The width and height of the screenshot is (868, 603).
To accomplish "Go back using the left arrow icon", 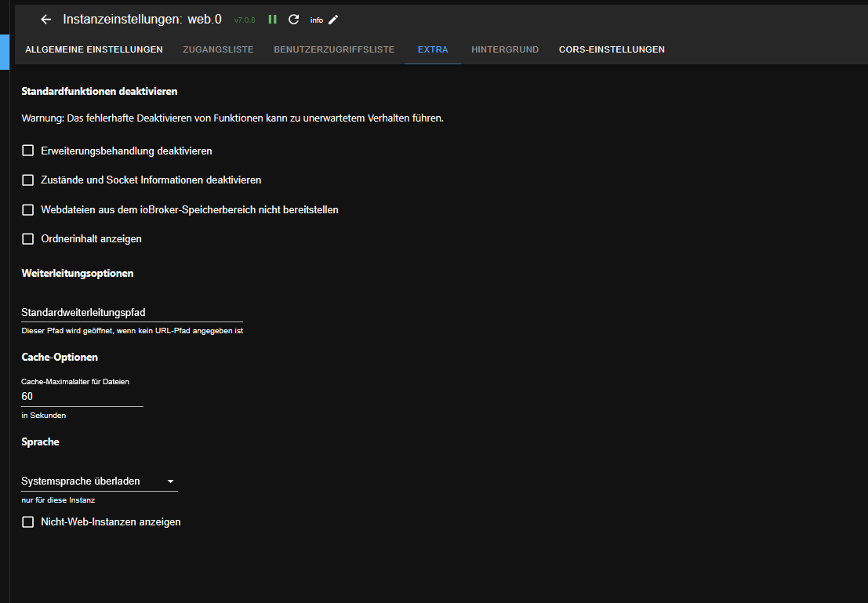I will pos(46,20).
